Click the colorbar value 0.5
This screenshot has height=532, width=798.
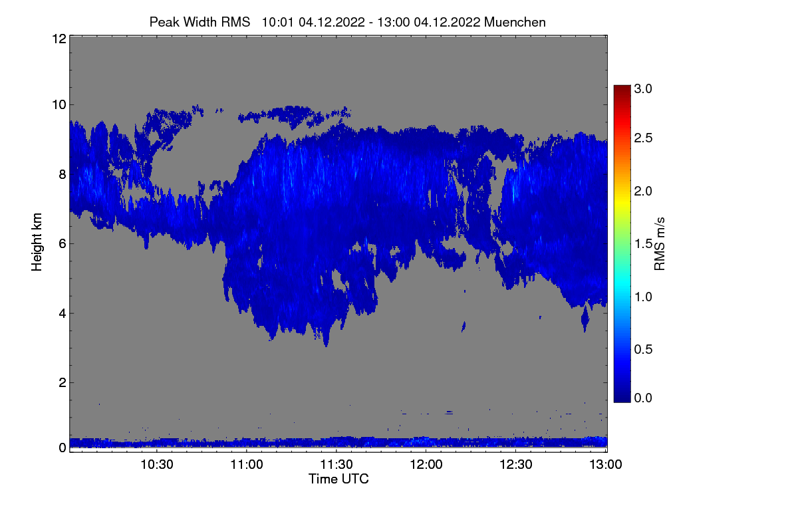pyautogui.click(x=643, y=349)
